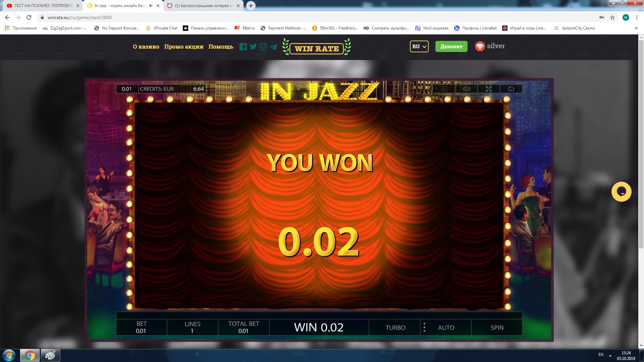Open the Twitter social icon
Screen dimensions: 644x362
pyautogui.click(x=253, y=47)
